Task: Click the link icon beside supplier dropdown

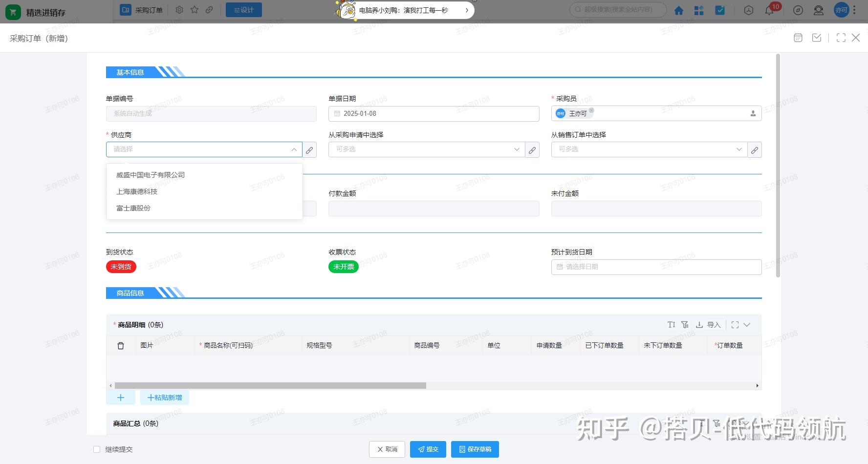Action: click(x=309, y=149)
